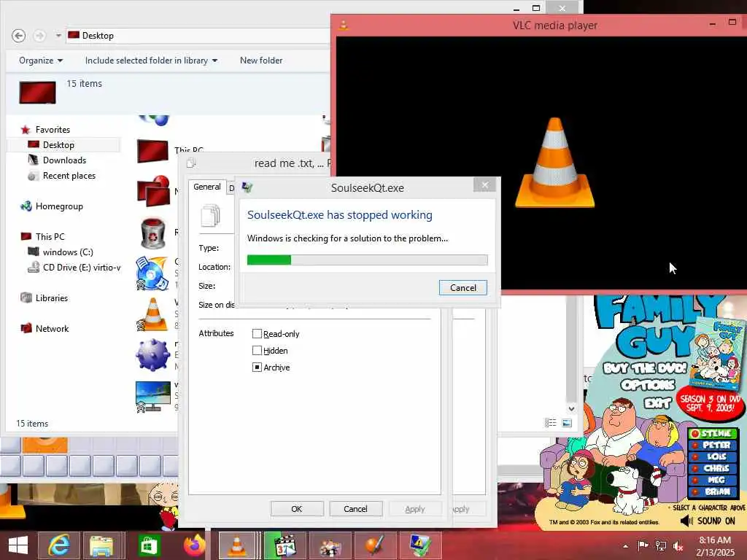This screenshot has width=747, height=560.
Task: Select Desktop under Favorites
Action: click(58, 145)
